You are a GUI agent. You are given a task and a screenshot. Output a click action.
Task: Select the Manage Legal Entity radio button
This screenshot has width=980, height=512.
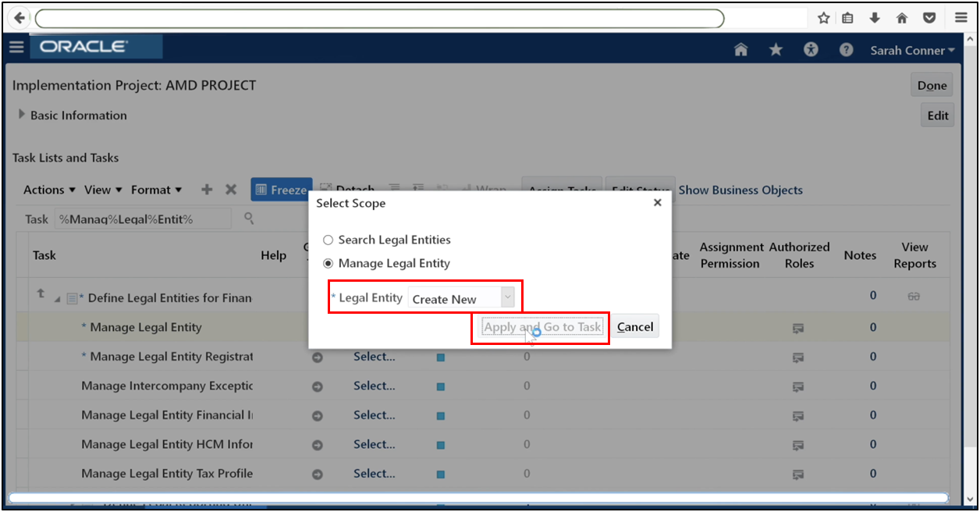(328, 263)
